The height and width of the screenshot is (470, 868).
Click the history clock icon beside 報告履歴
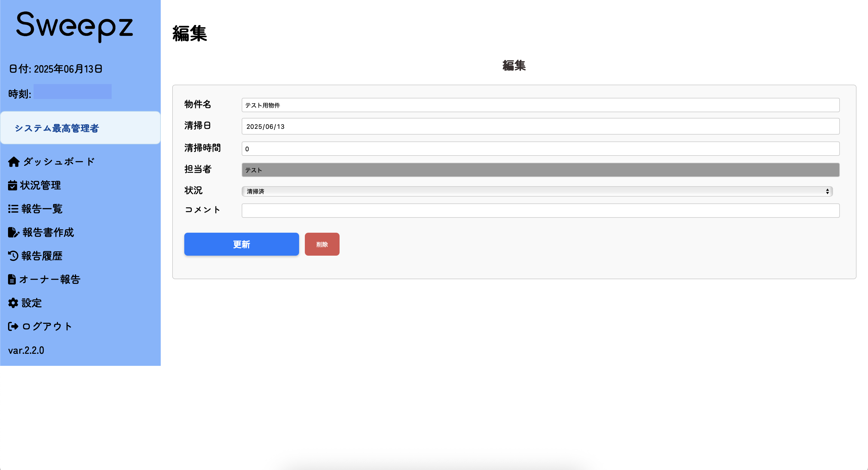click(13, 256)
